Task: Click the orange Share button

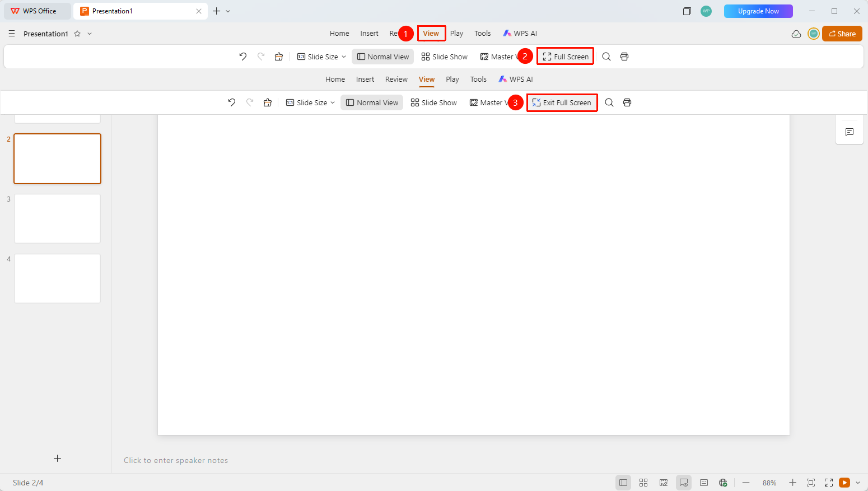Action: click(x=842, y=34)
